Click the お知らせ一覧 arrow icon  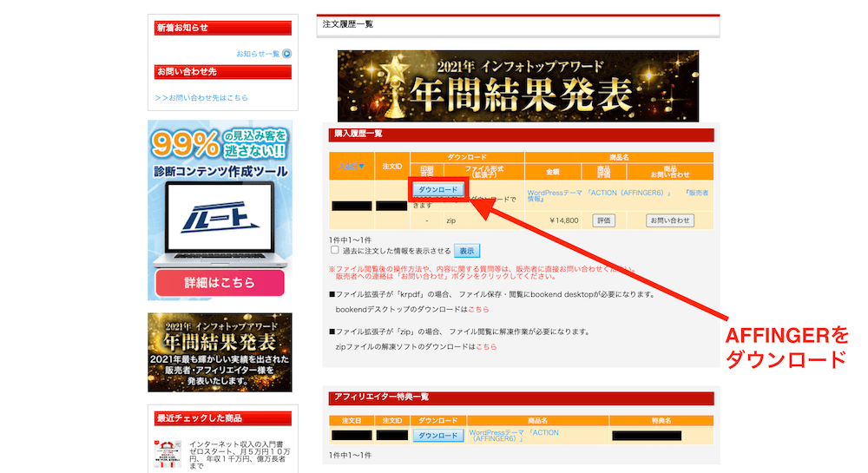(286, 54)
